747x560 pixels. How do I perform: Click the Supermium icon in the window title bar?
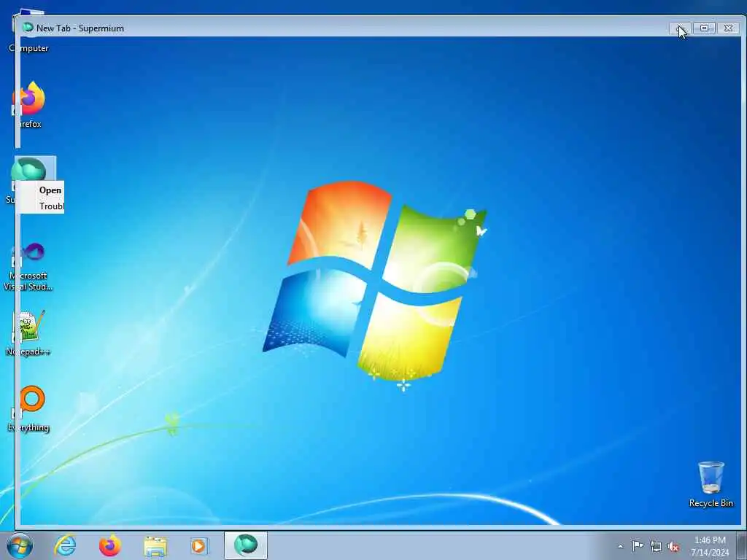click(x=28, y=28)
